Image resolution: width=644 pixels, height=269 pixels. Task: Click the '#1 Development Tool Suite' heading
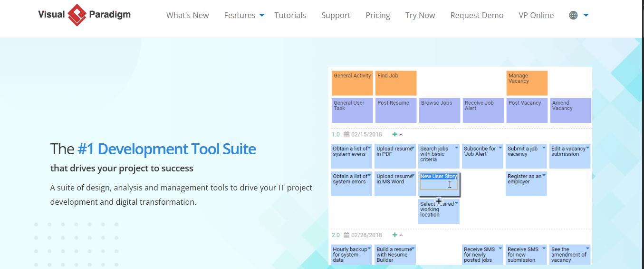pos(167,149)
